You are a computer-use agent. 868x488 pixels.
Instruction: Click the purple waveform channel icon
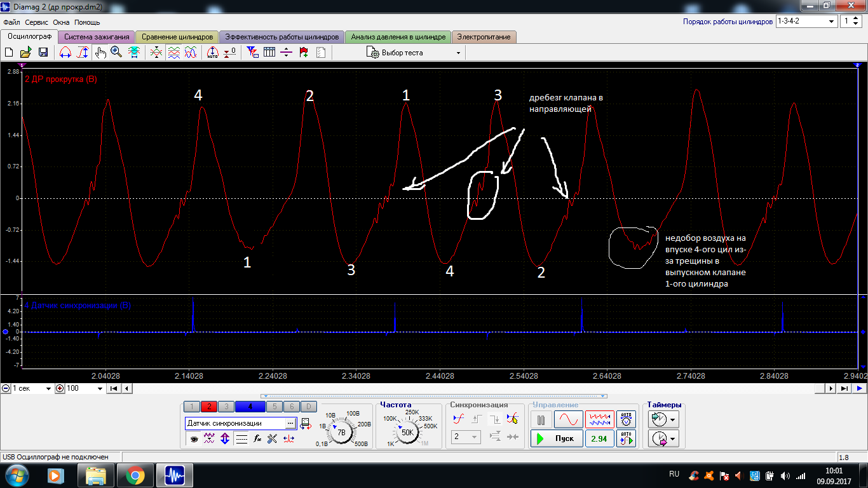209,438
